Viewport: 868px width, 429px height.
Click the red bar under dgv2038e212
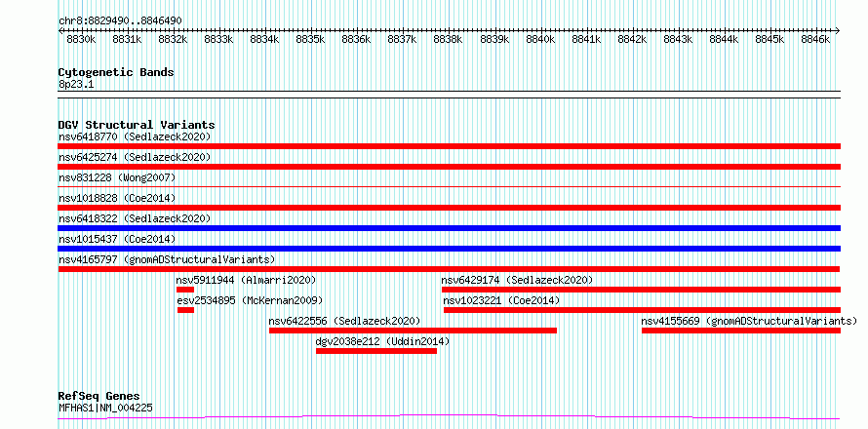coord(376,351)
